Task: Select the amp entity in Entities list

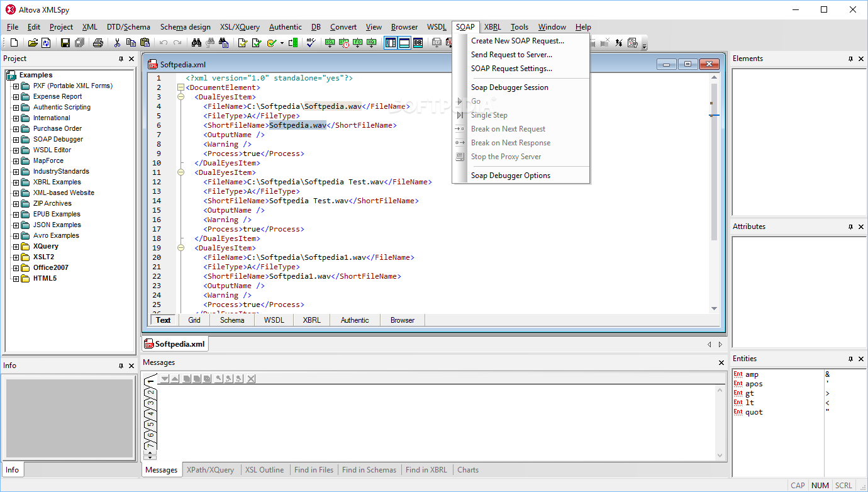Action: tap(752, 374)
